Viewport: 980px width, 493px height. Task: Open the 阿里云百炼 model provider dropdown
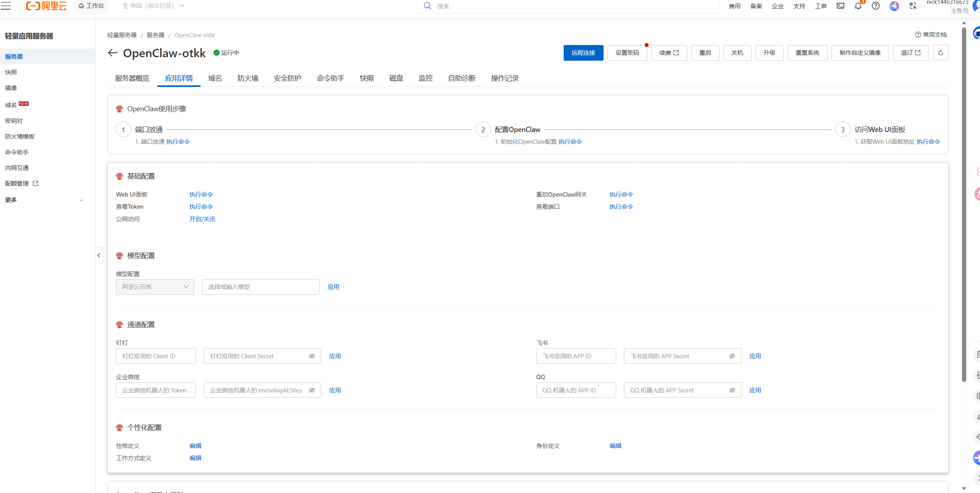155,287
